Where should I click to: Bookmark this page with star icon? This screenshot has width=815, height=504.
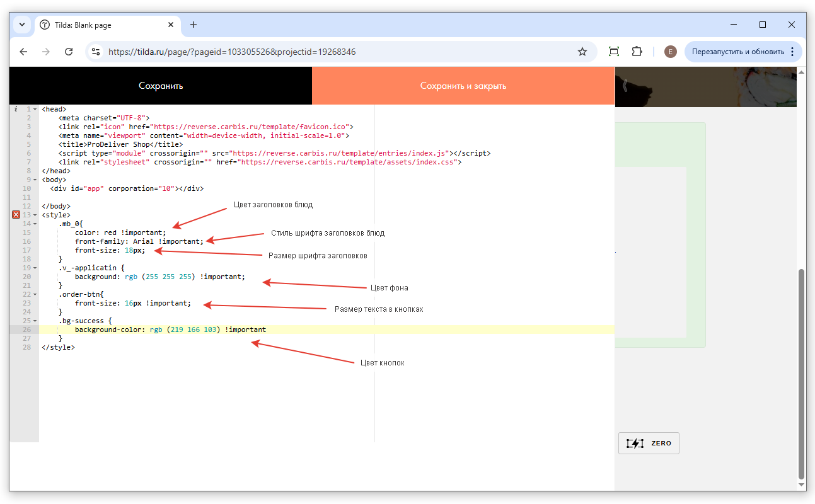click(582, 52)
